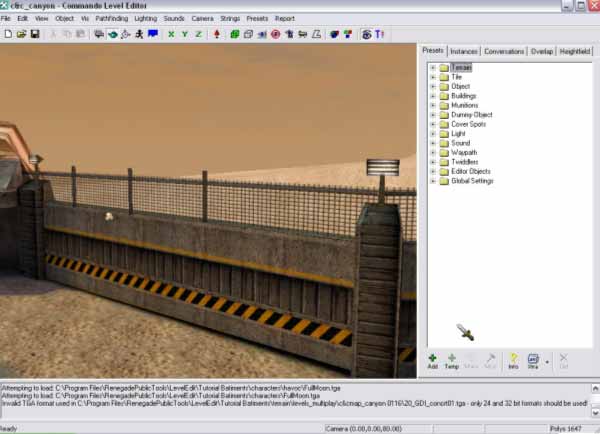The image size is (600, 434).
Task: Click the greyed-out Copy toolbar icon
Action: point(67,34)
